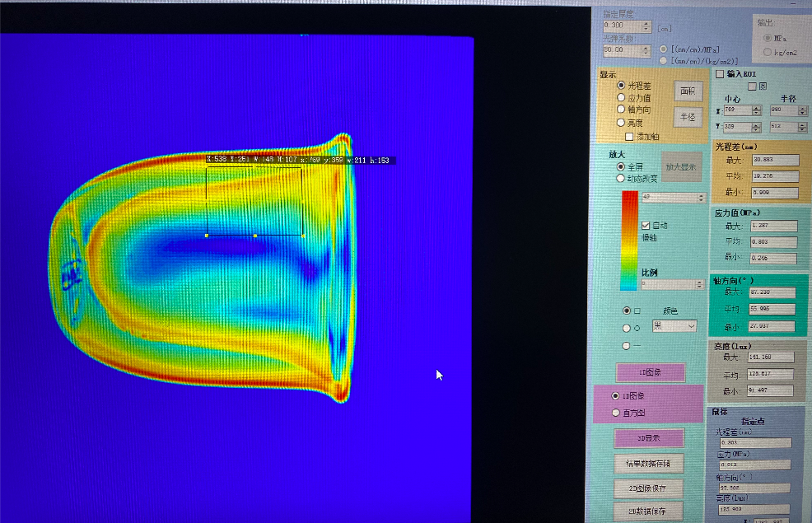Click the 面积 button
Viewport: 812px width, 523px height.
pos(688,91)
